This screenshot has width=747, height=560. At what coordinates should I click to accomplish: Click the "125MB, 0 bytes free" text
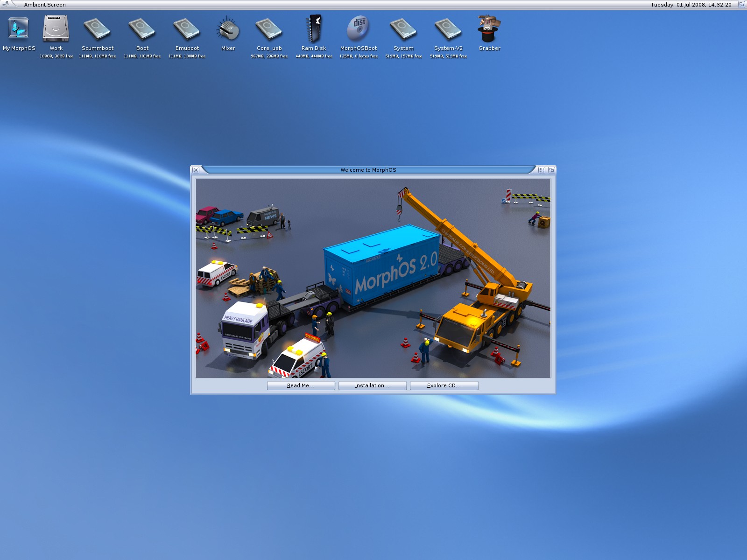(359, 56)
